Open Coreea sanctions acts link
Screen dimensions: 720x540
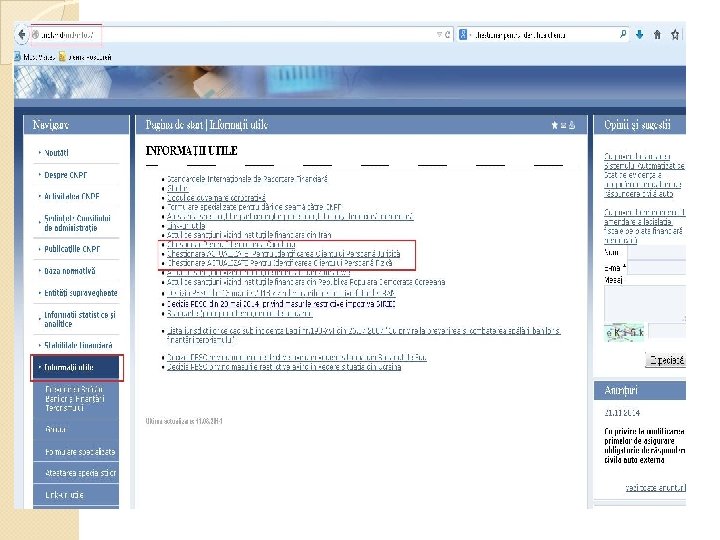(306, 282)
